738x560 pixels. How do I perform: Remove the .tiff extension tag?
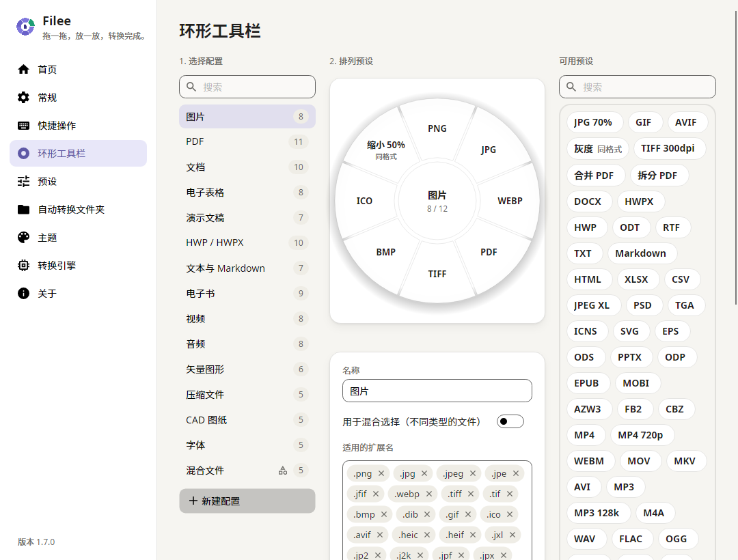471,494
